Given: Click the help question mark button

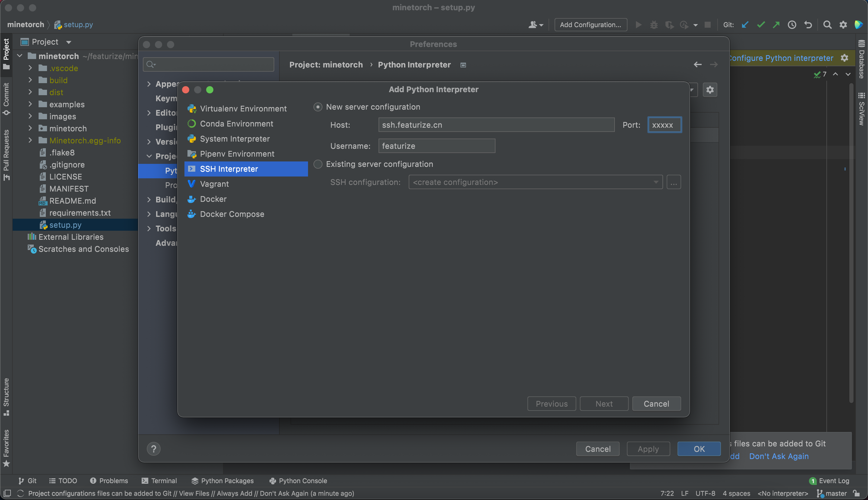Looking at the screenshot, I should [154, 449].
